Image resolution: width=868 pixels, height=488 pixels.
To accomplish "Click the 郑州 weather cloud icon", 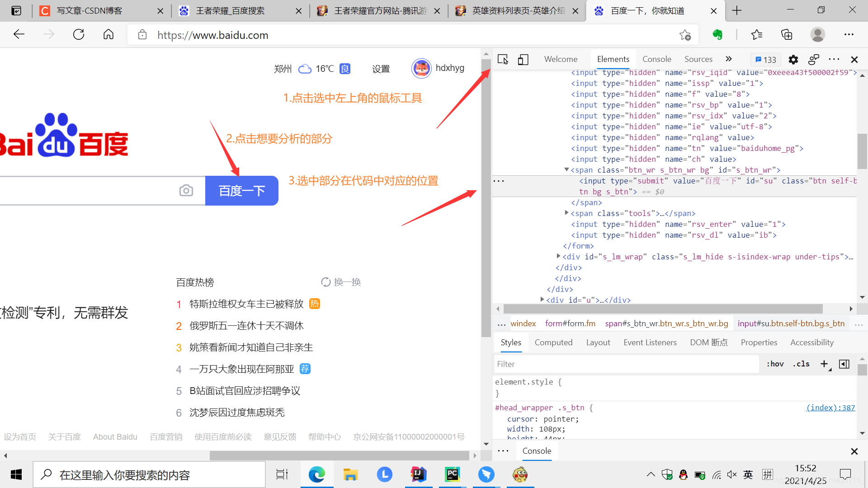I will (x=305, y=69).
